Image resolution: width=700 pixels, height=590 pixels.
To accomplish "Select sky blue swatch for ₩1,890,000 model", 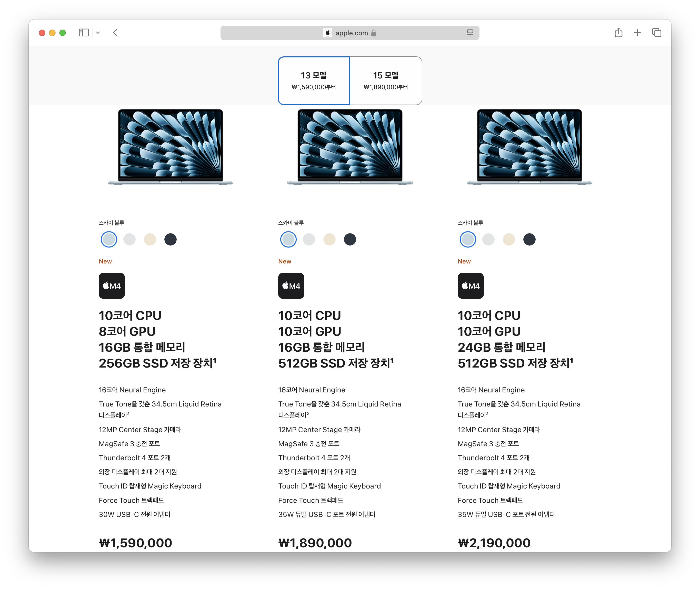I will pos(288,239).
